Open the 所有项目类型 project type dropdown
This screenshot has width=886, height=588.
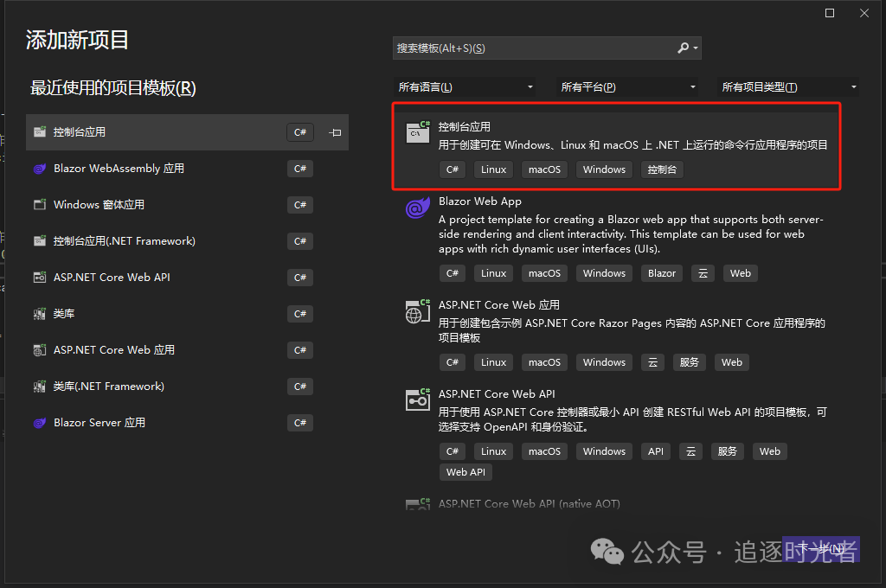[788, 86]
